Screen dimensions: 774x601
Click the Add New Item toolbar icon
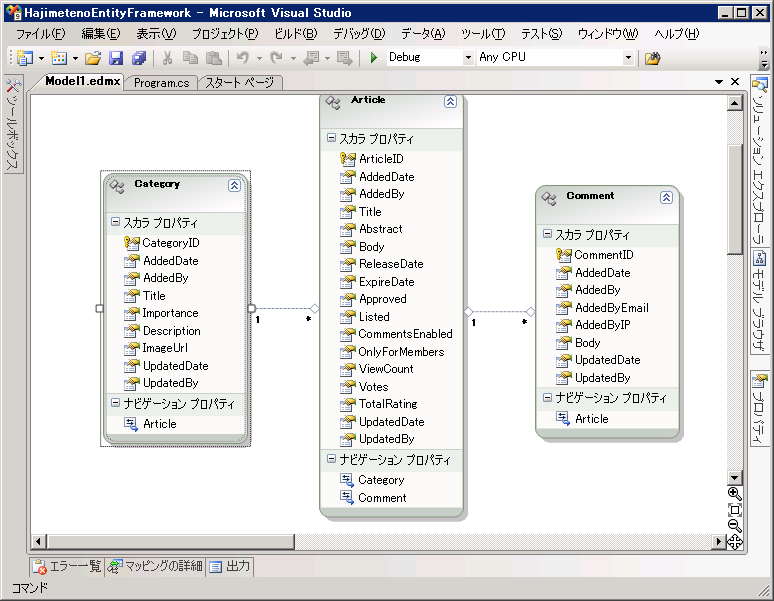[59, 58]
